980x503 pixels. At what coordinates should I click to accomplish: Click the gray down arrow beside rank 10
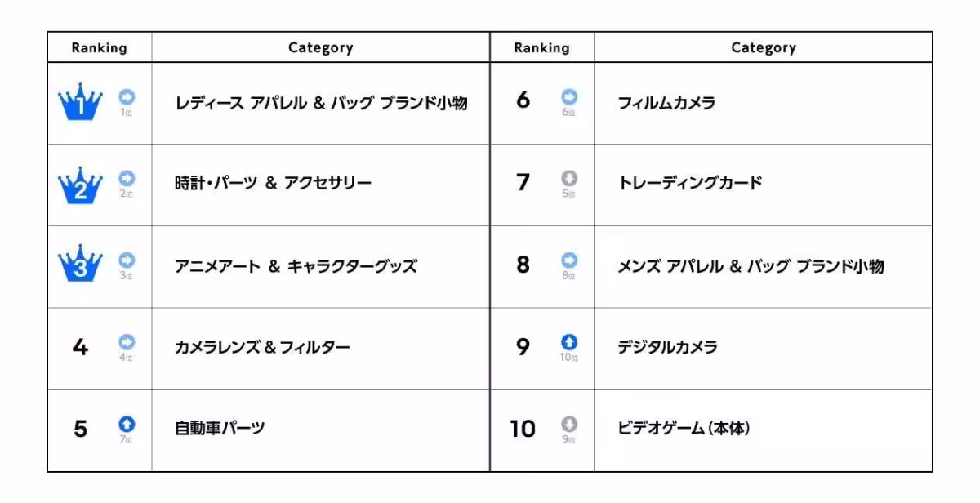click(569, 424)
